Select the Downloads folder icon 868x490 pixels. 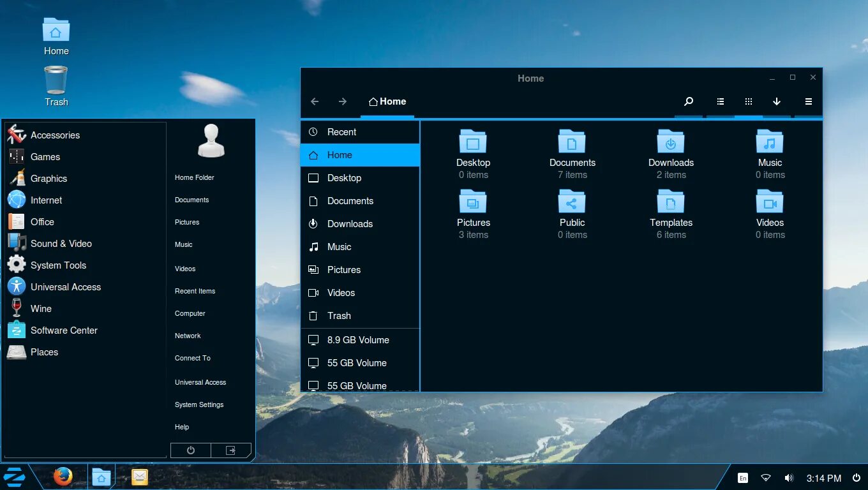click(x=671, y=142)
